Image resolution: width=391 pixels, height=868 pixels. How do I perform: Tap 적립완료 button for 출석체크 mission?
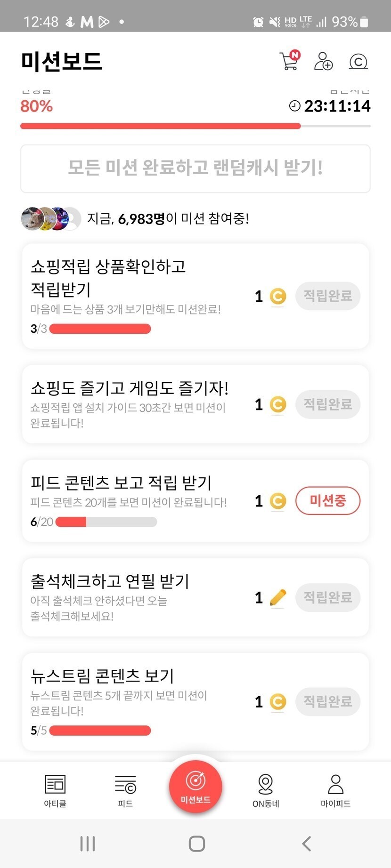(x=328, y=598)
